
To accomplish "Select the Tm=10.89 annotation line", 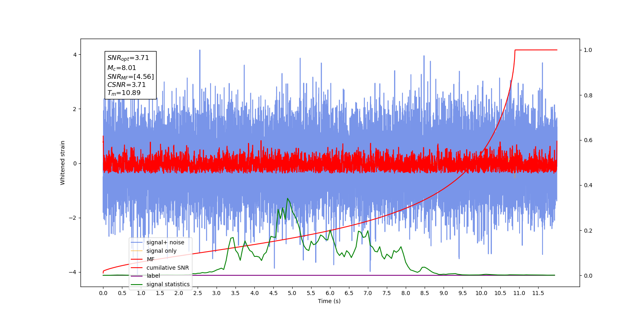I will (124, 93).
